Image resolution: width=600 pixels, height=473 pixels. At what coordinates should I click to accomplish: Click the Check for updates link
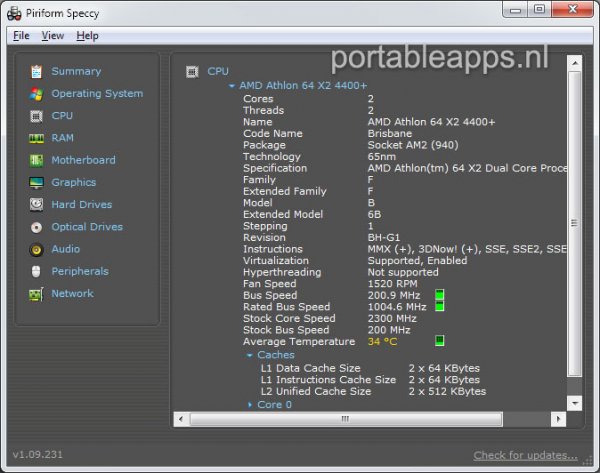tap(525, 456)
